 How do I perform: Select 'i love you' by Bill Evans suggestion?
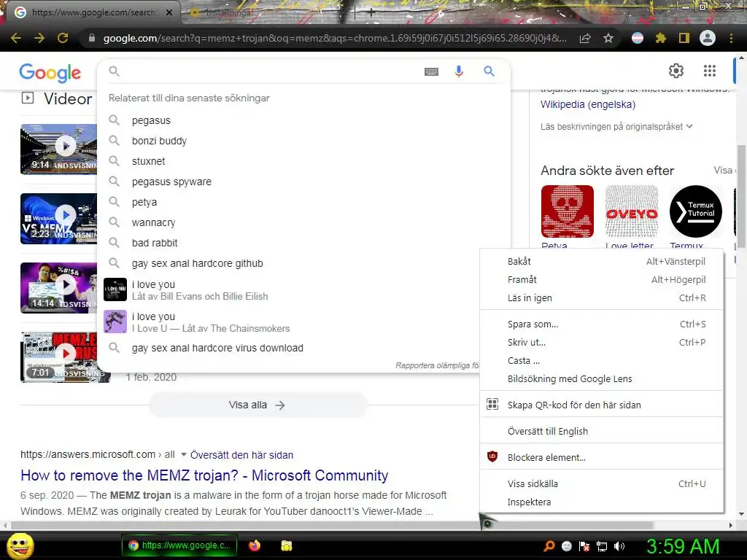click(x=303, y=290)
